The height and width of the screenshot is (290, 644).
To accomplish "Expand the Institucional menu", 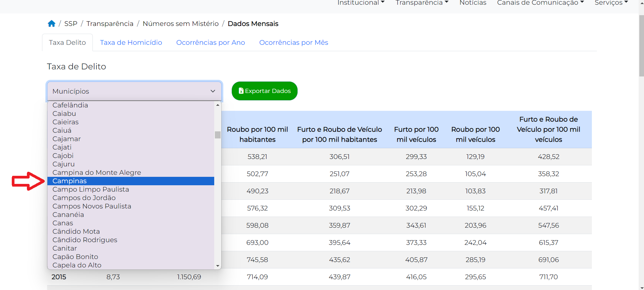I will coord(361,3).
